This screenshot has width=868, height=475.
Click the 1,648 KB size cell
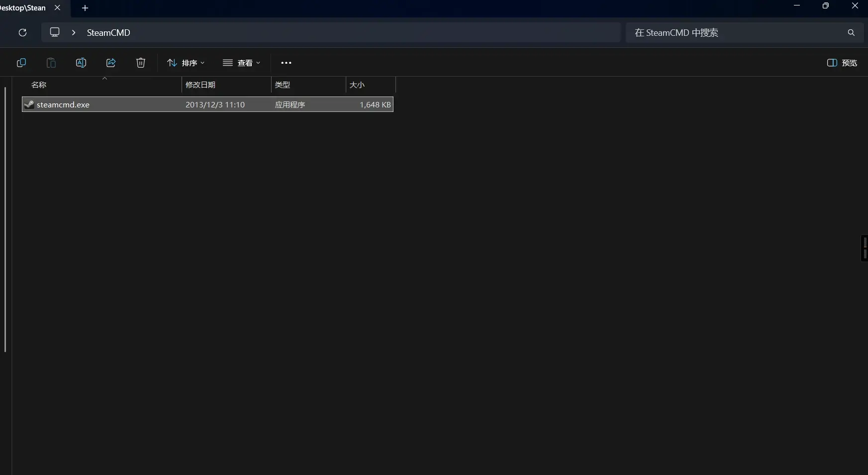click(375, 104)
